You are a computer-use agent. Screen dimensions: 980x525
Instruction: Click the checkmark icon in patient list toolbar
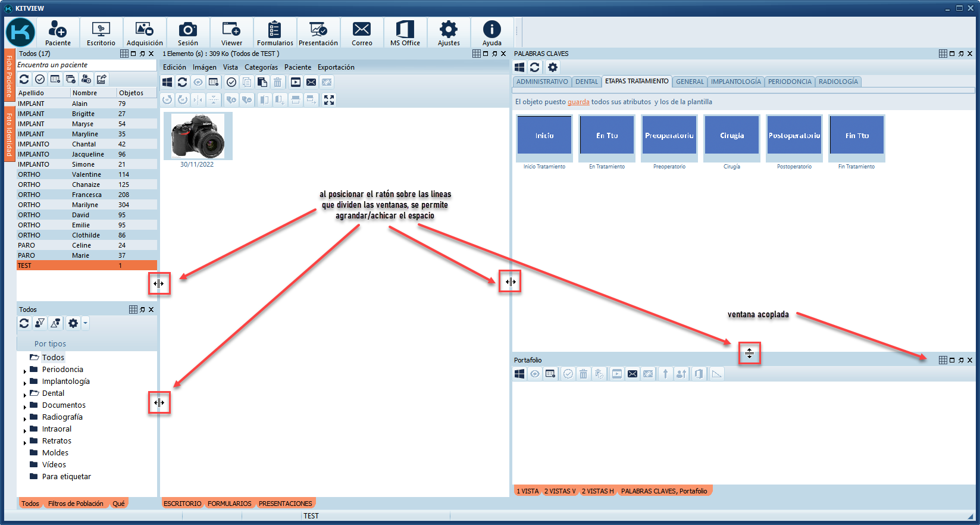click(x=40, y=79)
